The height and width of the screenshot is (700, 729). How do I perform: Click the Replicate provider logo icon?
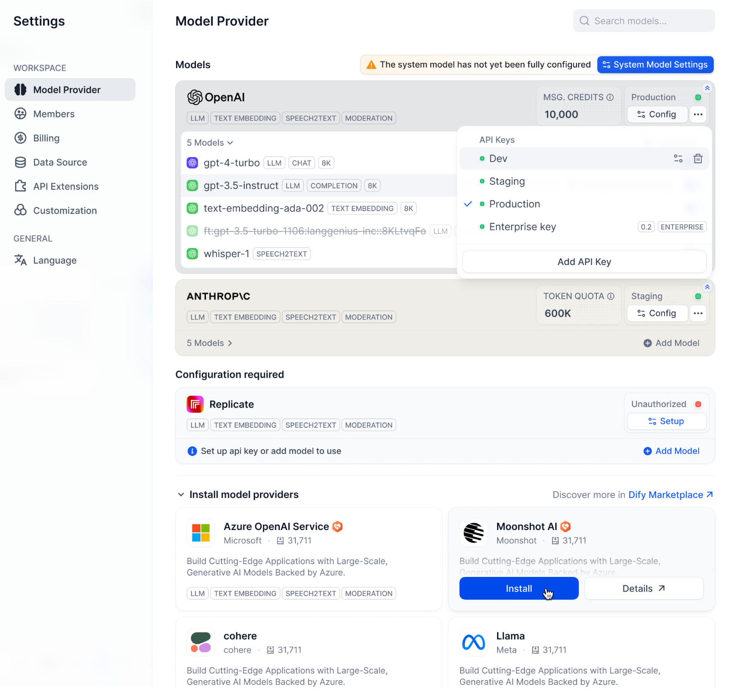point(195,404)
